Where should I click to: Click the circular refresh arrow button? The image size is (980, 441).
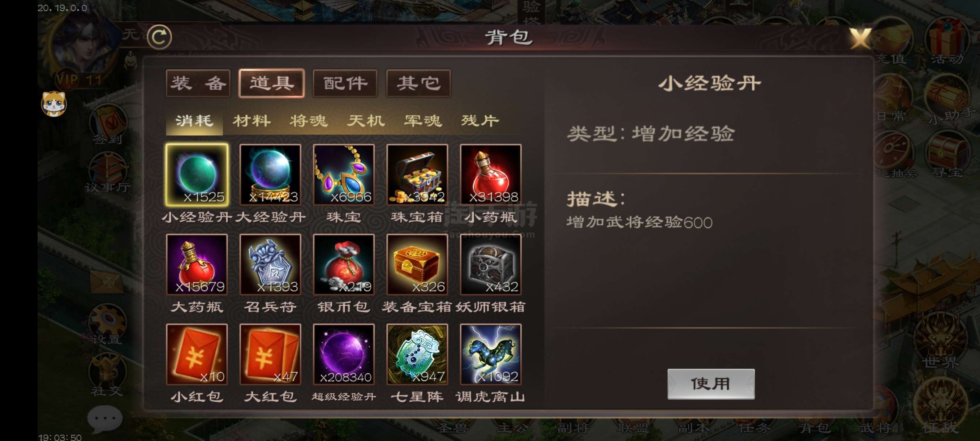pyautogui.click(x=159, y=37)
